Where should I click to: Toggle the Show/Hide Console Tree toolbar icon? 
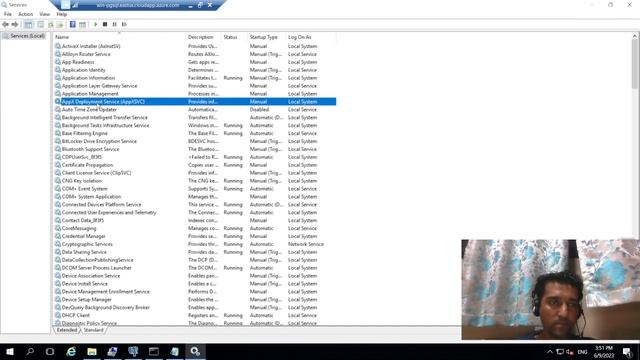pyautogui.click(x=28, y=24)
